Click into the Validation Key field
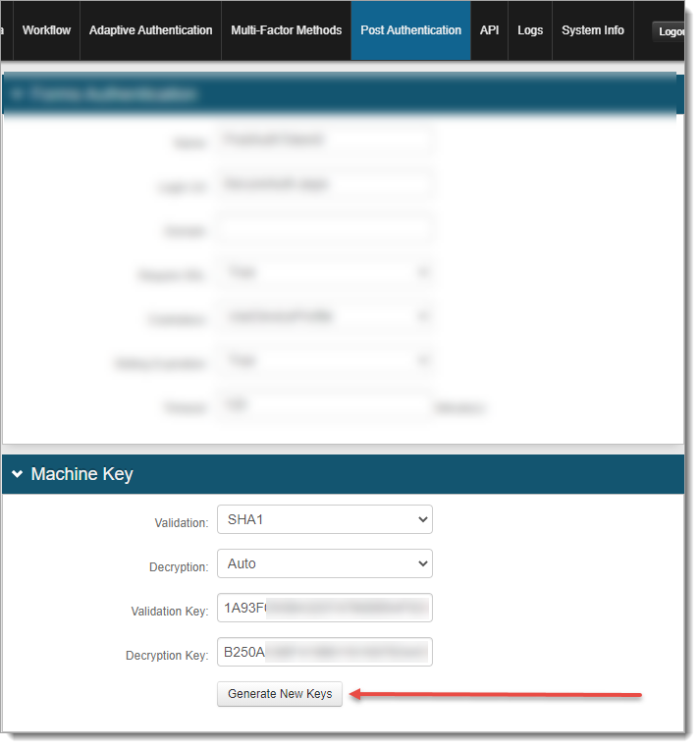This screenshot has height=748, width=700. click(x=324, y=609)
